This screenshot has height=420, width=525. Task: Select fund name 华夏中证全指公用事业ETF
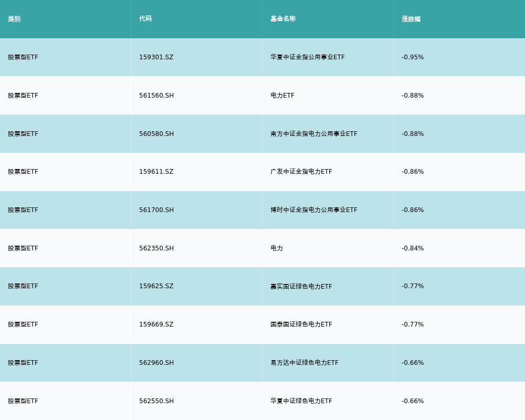point(307,57)
